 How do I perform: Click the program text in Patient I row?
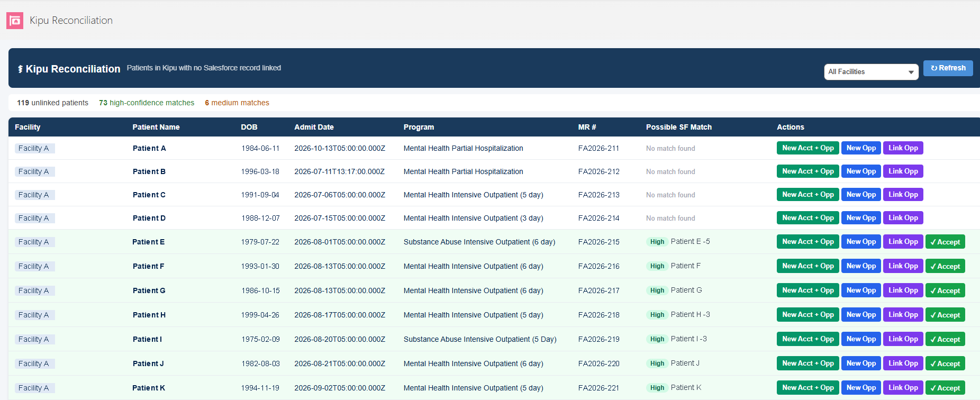point(480,339)
